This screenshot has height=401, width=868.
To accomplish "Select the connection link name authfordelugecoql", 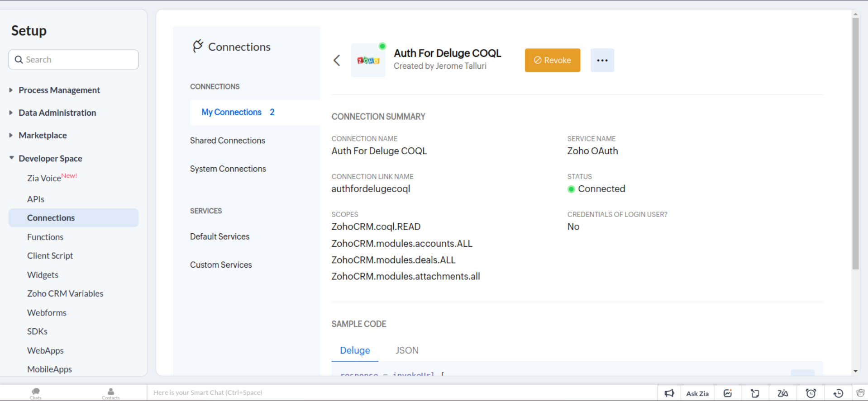I will pos(371,189).
